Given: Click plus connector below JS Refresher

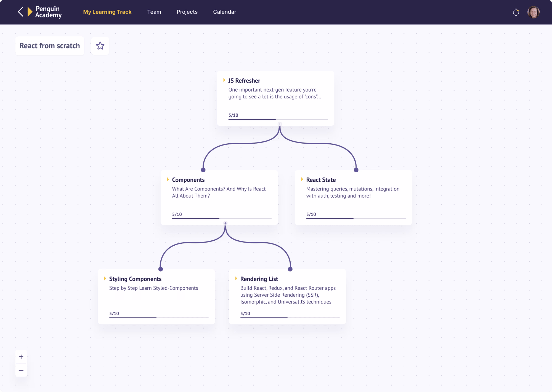Looking at the screenshot, I should pos(280,124).
